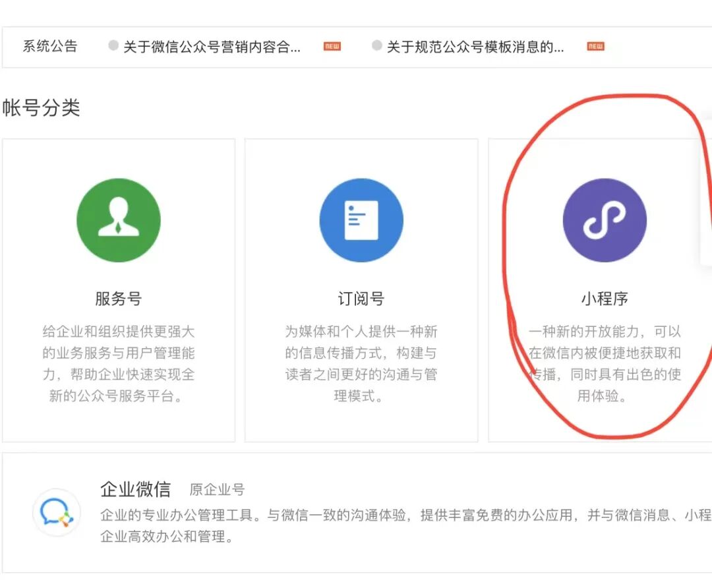Screen dimensions: 712x588
Task: Click the 企业微信 heading
Action: tap(135, 490)
